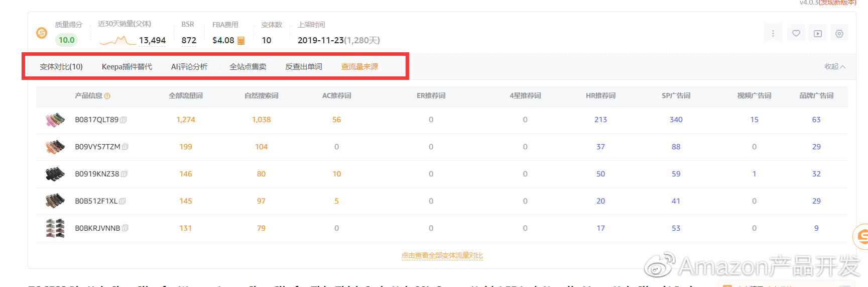Open the settings gear icon
This screenshot has height=287, width=868.
click(839, 34)
